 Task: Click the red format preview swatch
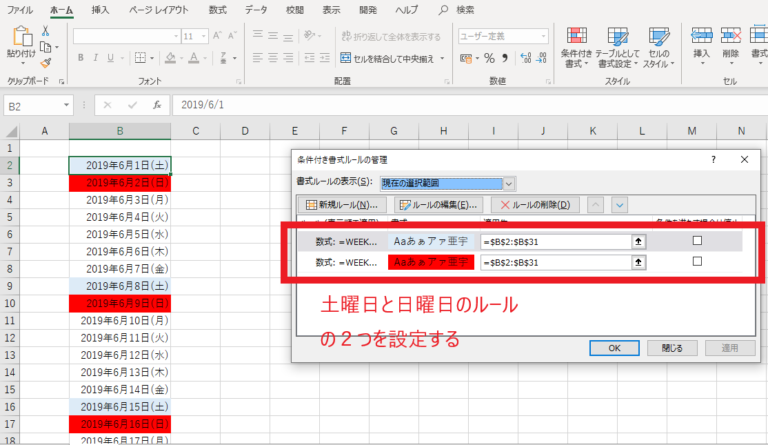[x=431, y=262]
